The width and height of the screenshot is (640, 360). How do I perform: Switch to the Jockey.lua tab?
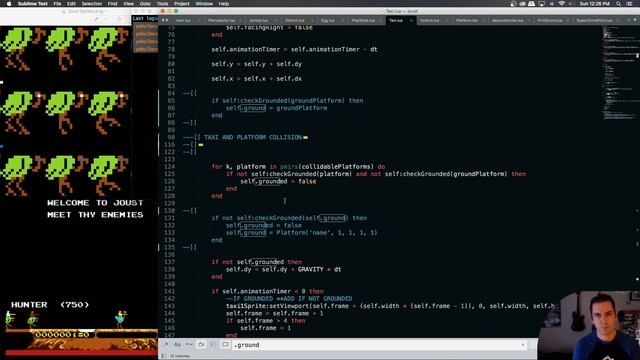(x=258, y=20)
